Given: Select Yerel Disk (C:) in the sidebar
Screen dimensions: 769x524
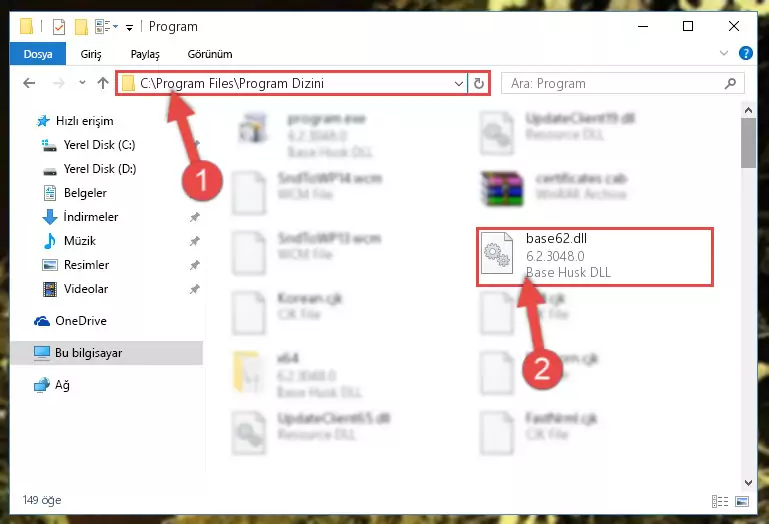Looking at the screenshot, I should pos(99,145).
